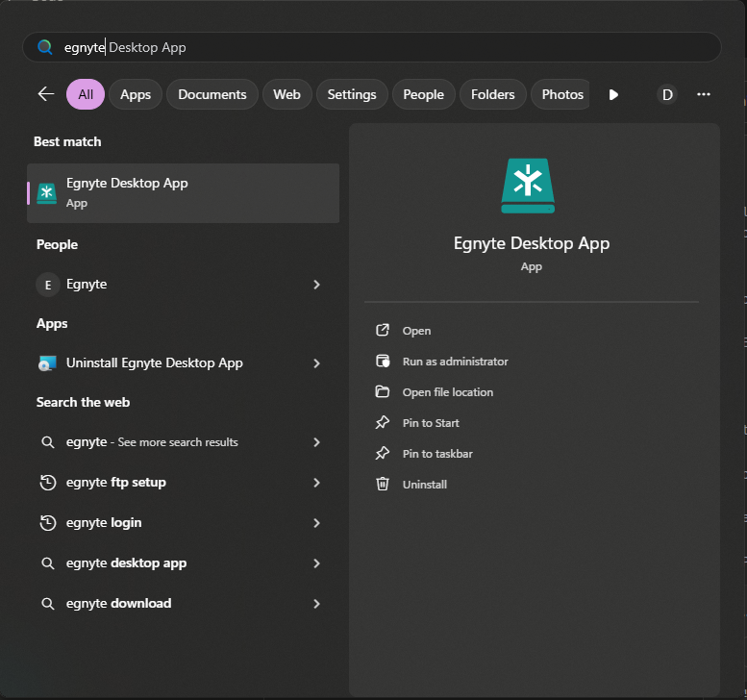The image size is (747, 700).
Task: Switch to the Documents filter tab
Action: pos(212,94)
